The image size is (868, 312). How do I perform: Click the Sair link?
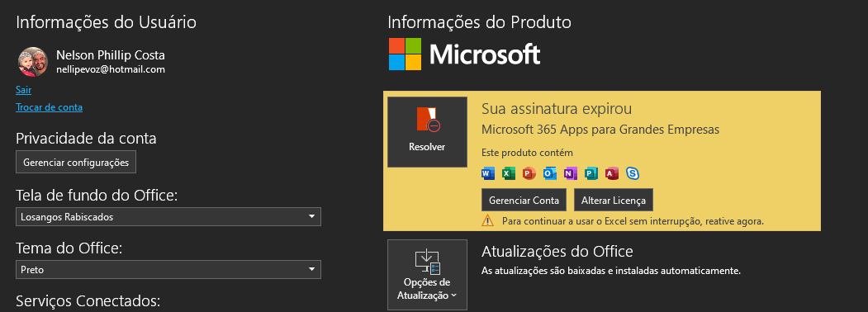(x=23, y=90)
